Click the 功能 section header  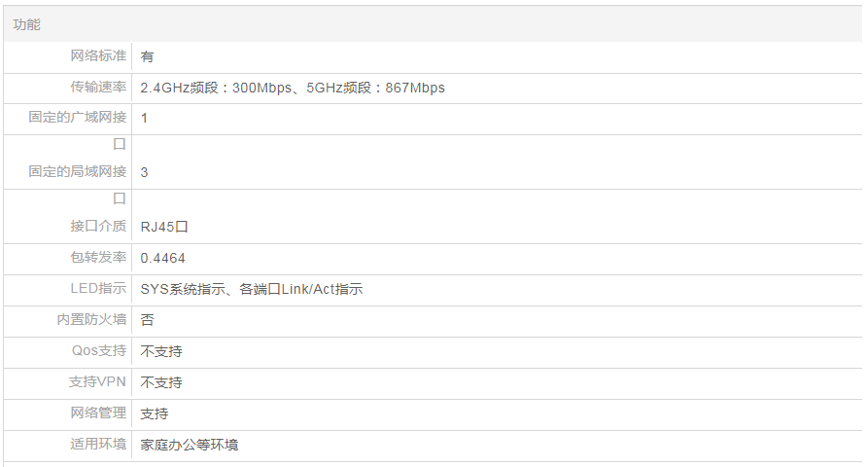27,24
